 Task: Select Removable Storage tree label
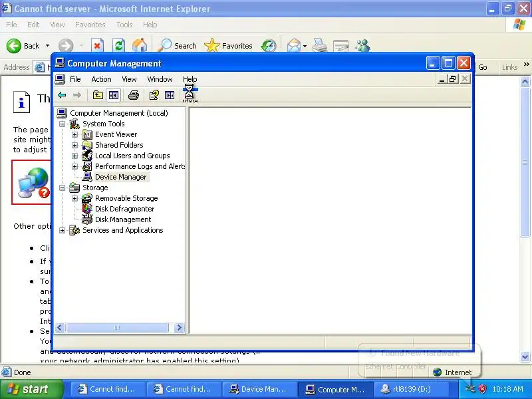pyautogui.click(x=126, y=198)
